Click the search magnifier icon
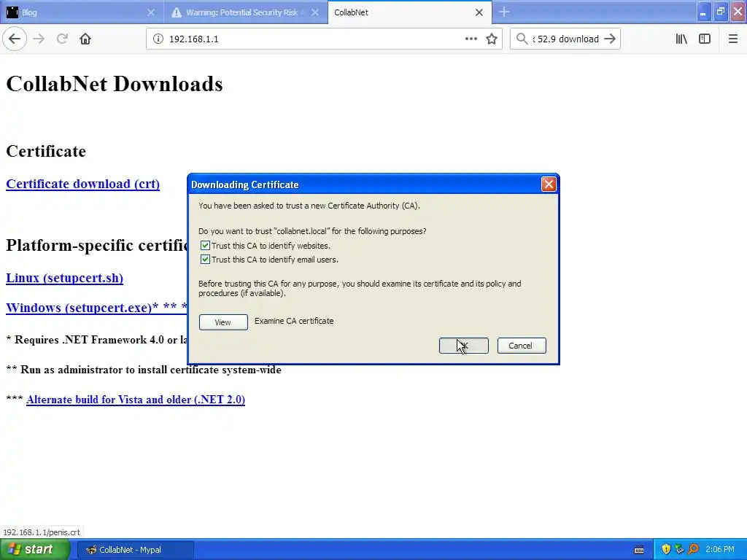 pyautogui.click(x=522, y=39)
